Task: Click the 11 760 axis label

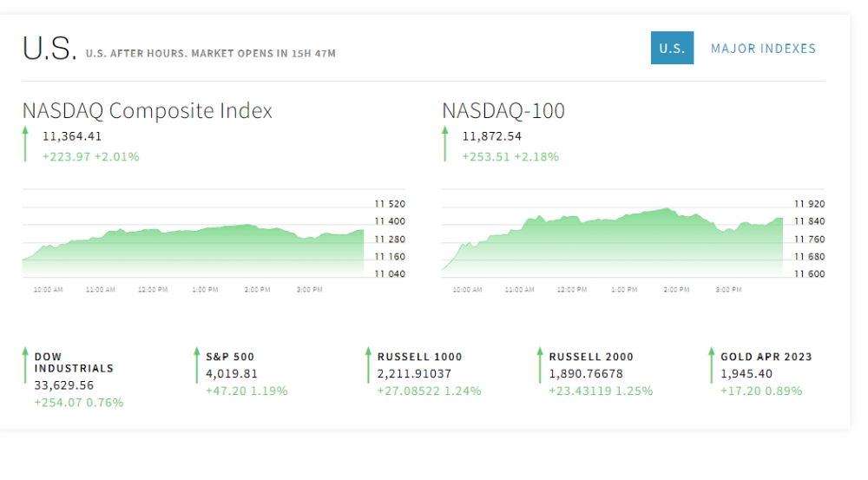Action: click(809, 240)
